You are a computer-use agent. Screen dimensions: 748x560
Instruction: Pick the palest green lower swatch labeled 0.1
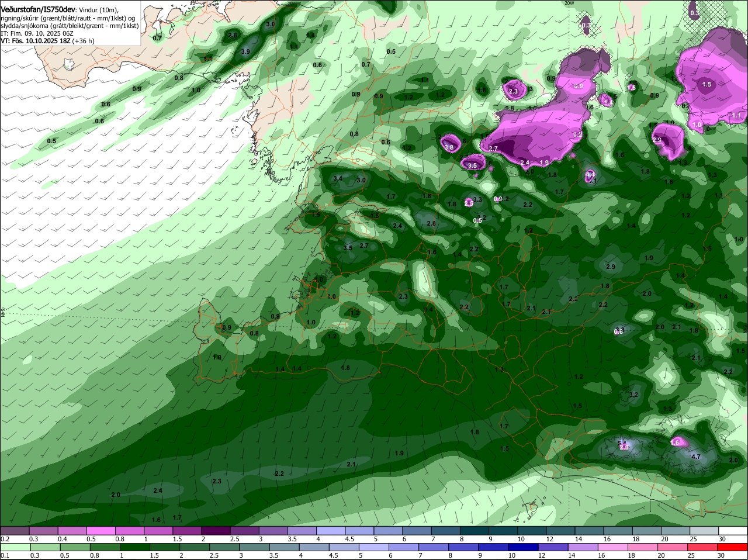15,547
